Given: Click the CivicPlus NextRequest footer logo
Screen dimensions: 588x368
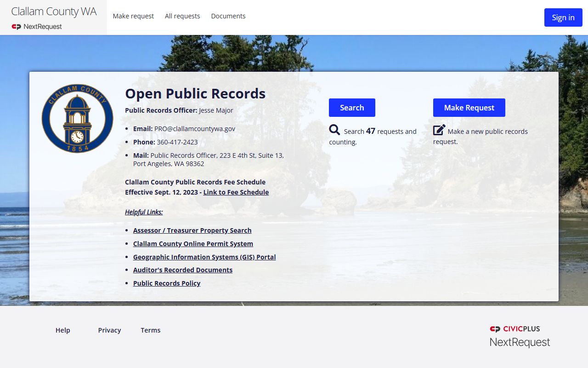Looking at the screenshot, I should [520, 337].
